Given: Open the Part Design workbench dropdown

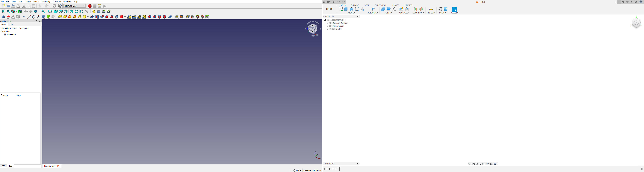Looking at the screenshot, I should tap(75, 6).
